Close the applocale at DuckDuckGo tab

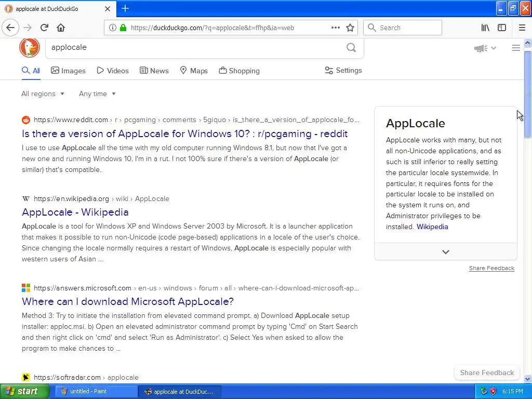pyautogui.click(x=107, y=9)
